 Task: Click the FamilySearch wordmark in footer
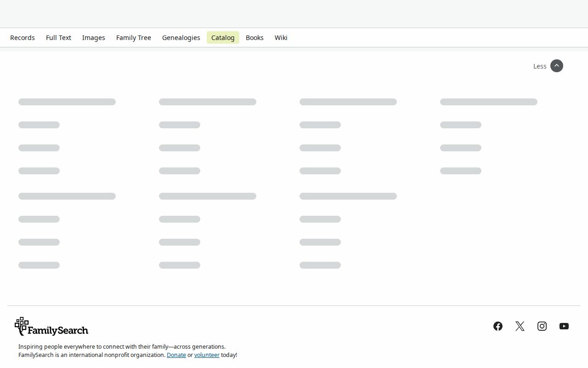pos(58,330)
